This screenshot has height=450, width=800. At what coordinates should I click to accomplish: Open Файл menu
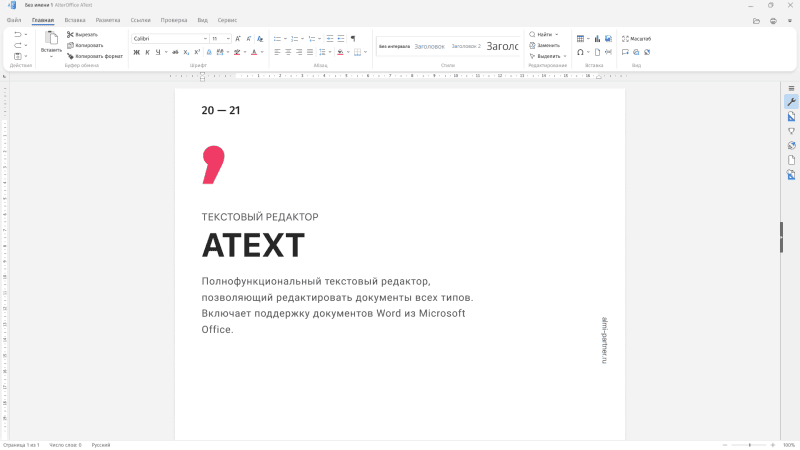coord(14,20)
